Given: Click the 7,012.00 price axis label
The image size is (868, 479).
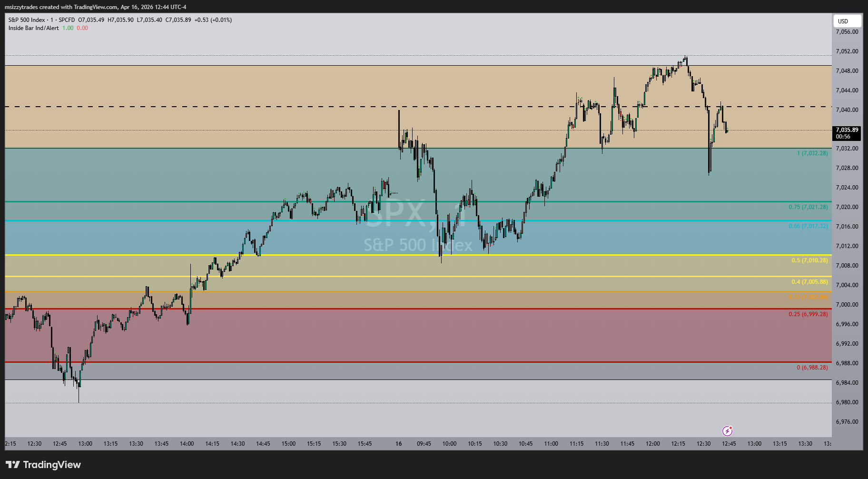Looking at the screenshot, I should [847, 246].
